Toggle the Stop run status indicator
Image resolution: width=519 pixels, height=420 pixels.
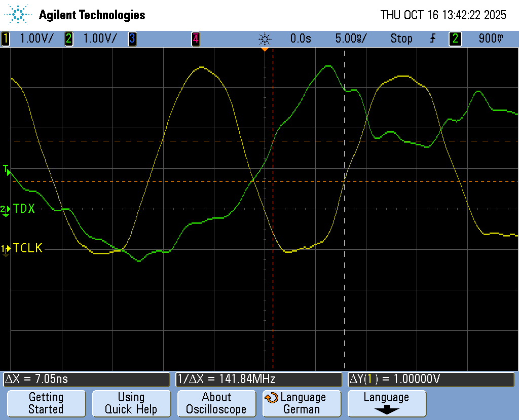[401, 39]
